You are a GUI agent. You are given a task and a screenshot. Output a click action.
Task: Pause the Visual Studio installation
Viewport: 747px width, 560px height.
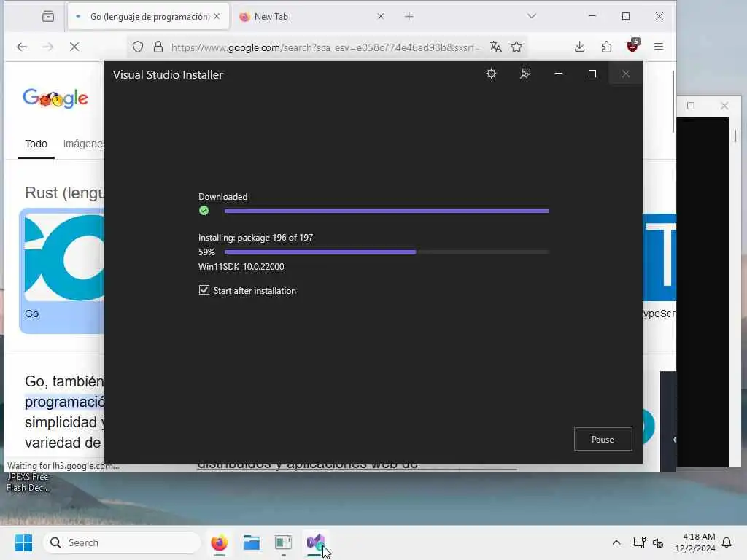(603, 439)
